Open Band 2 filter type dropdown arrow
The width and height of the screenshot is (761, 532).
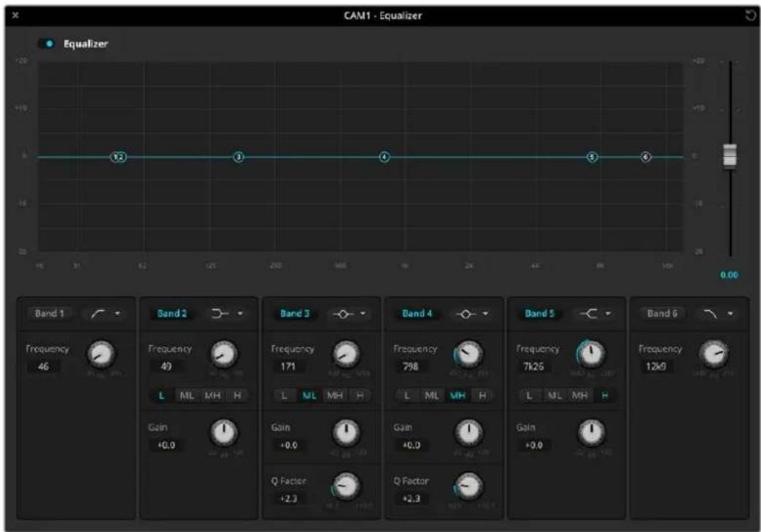click(240, 314)
